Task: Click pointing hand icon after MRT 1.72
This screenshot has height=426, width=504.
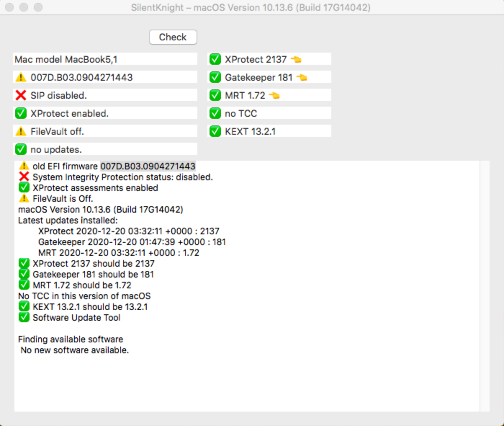Action: coord(274,95)
